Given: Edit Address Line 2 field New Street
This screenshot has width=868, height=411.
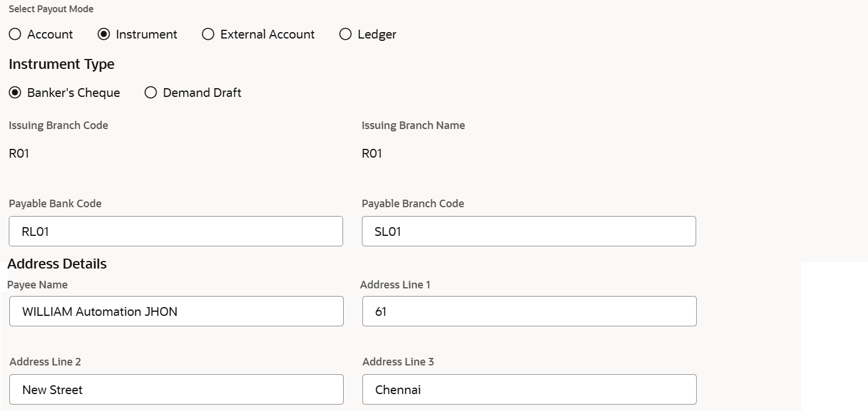Looking at the screenshot, I should pos(177,389).
